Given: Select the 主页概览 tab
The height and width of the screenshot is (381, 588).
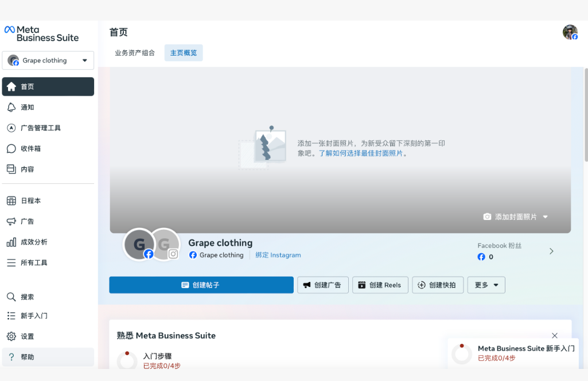Looking at the screenshot, I should 184,53.
